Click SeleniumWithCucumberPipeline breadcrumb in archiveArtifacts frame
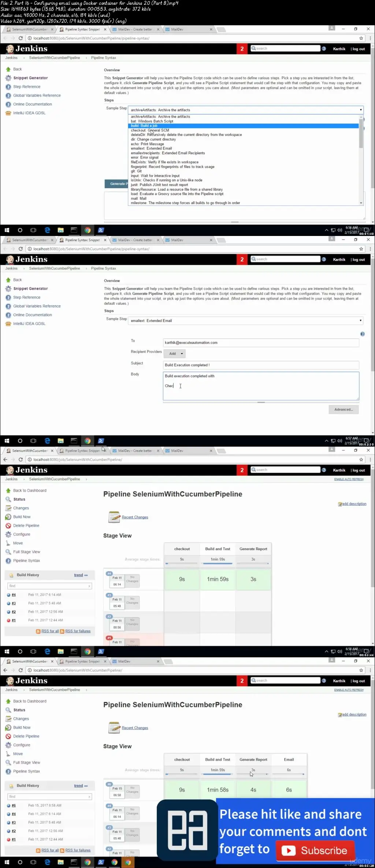Screen dimensions: 375x868 tap(55, 58)
